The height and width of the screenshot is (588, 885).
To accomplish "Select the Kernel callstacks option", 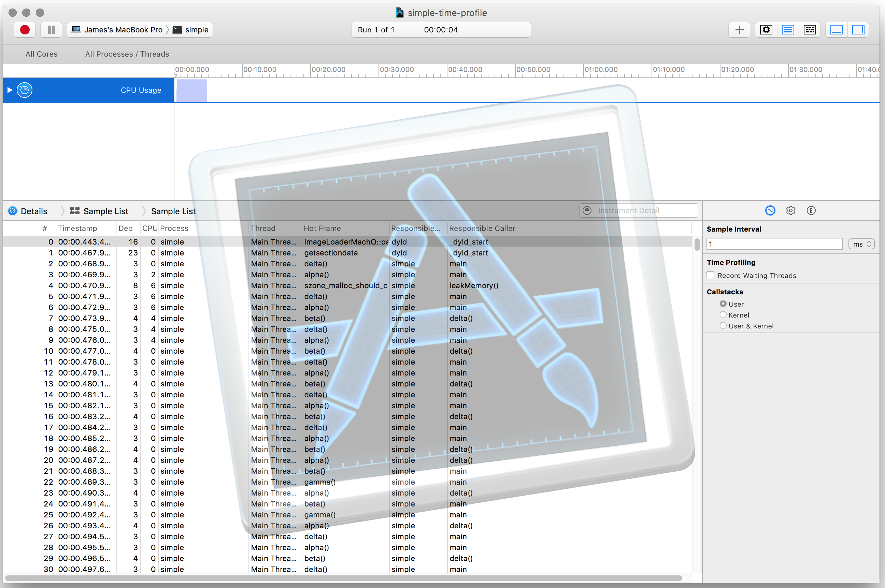I will tap(723, 314).
